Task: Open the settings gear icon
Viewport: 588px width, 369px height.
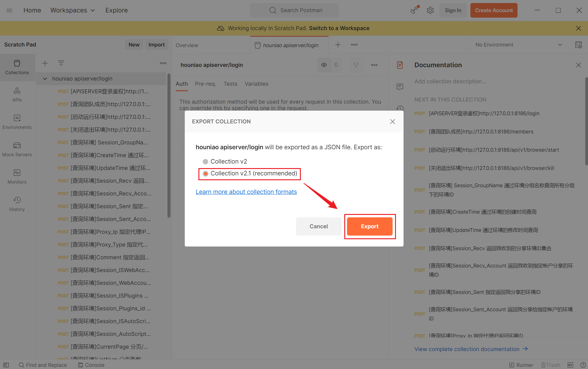Action: click(430, 10)
